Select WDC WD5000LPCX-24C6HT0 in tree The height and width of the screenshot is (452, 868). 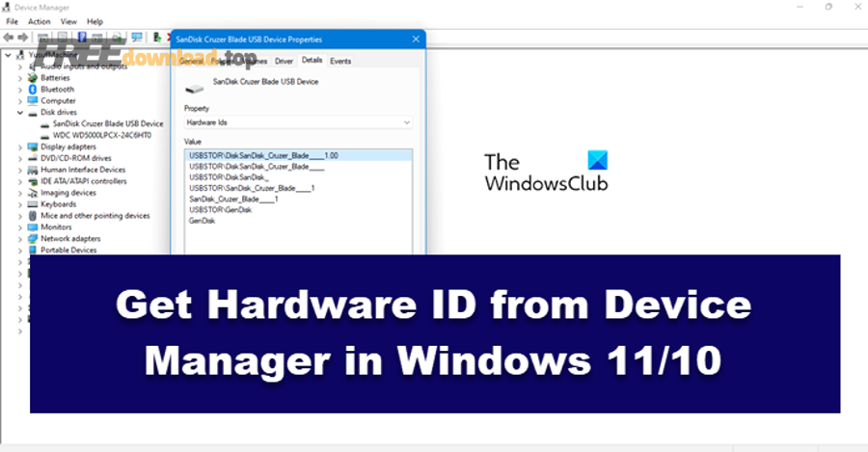point(102,136)
